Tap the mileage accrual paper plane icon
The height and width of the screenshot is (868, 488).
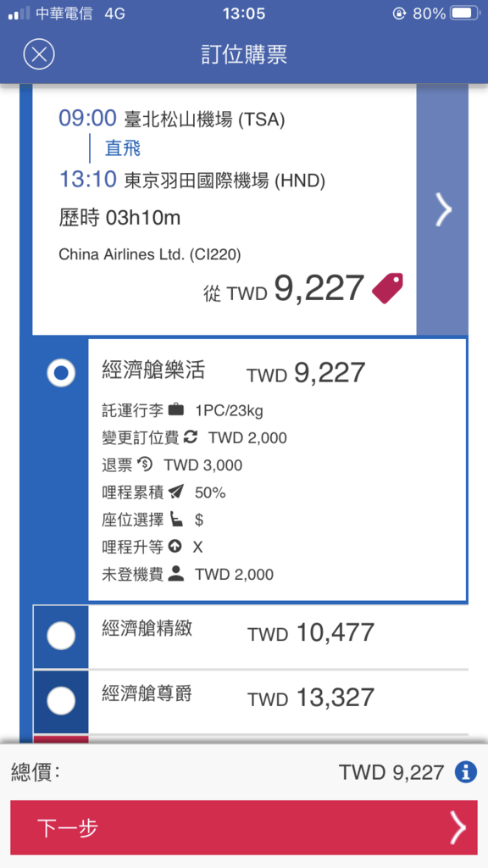[176, 492]
